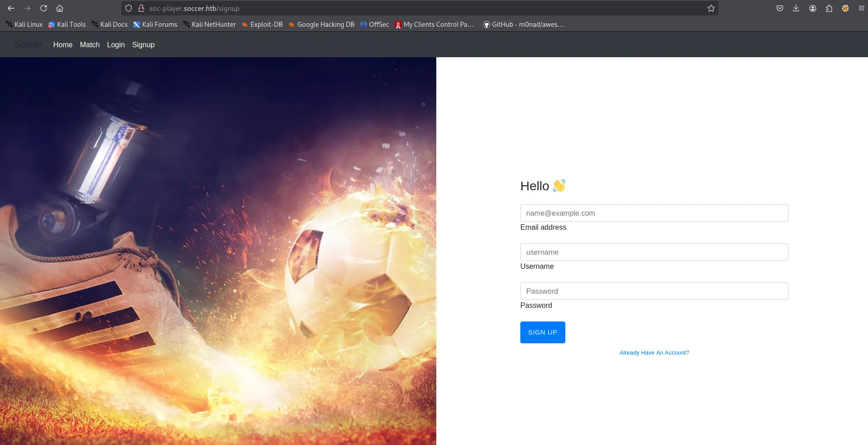This screenshot has width=868, height=445.
Task: Reload the current page
Action: pos(44,8)
